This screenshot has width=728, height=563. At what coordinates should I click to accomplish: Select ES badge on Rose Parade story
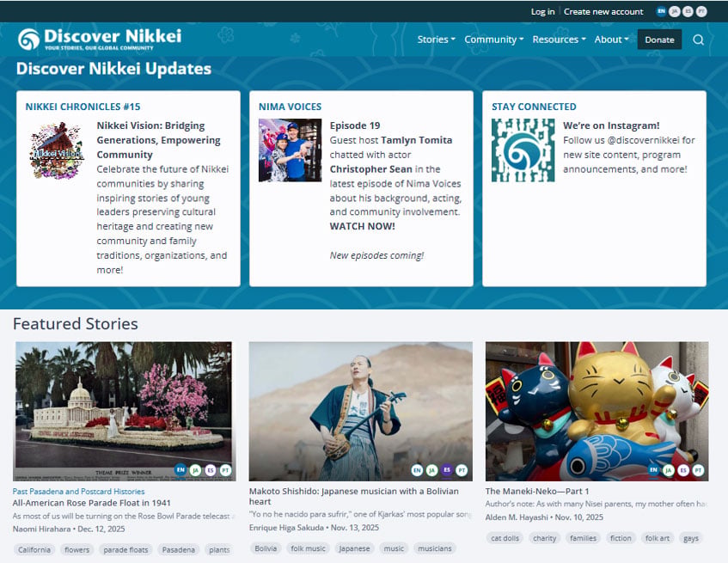click(x=211, y=469)
